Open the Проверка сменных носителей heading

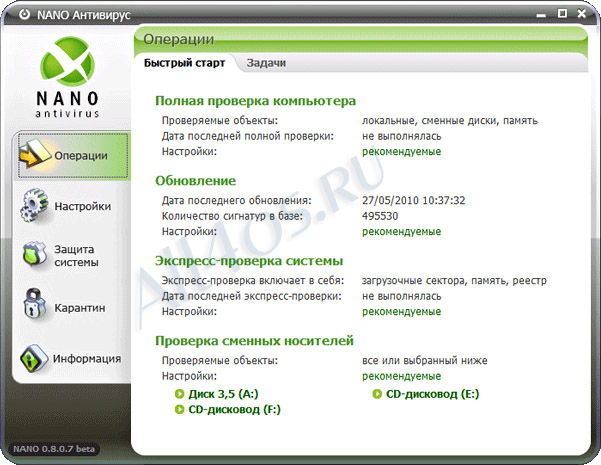point(254,340)
